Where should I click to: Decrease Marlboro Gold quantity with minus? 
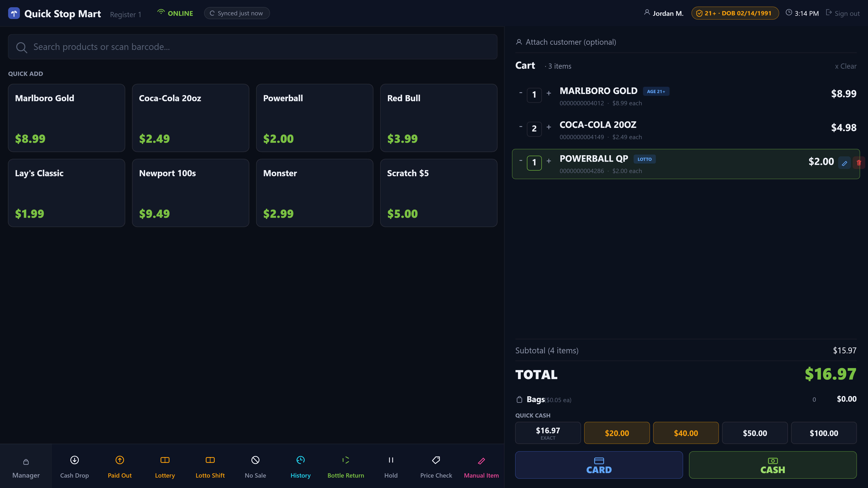[x=521, y=93]
